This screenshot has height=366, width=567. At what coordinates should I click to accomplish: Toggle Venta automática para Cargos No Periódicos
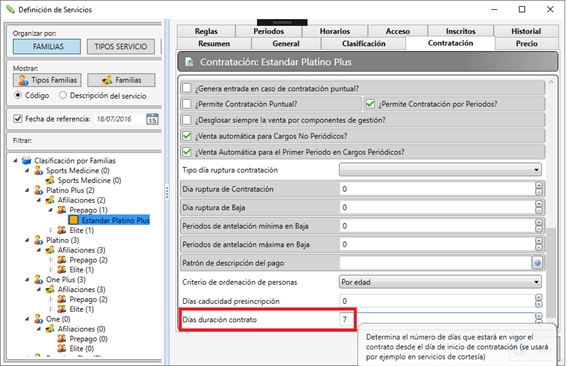pos(187,136)
